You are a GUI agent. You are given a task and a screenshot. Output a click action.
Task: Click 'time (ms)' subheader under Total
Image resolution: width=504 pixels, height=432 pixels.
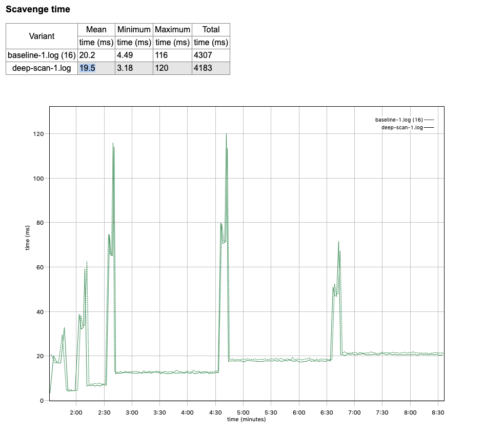tap(211, 43)
